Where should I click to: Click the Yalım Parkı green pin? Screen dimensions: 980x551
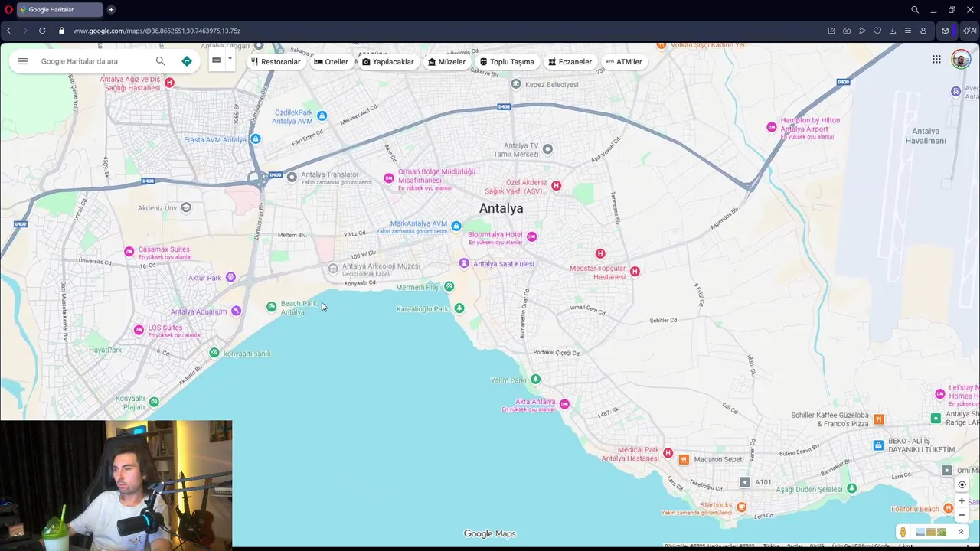[535, 379]
